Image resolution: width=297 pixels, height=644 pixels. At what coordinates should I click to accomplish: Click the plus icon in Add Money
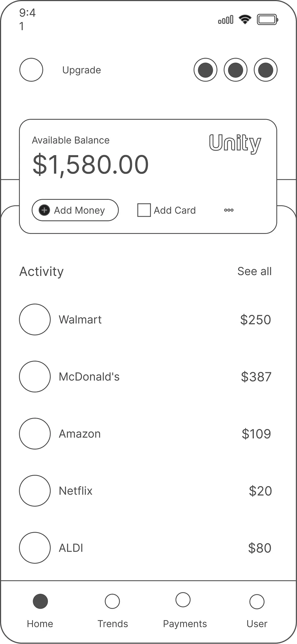coord(44,210)
